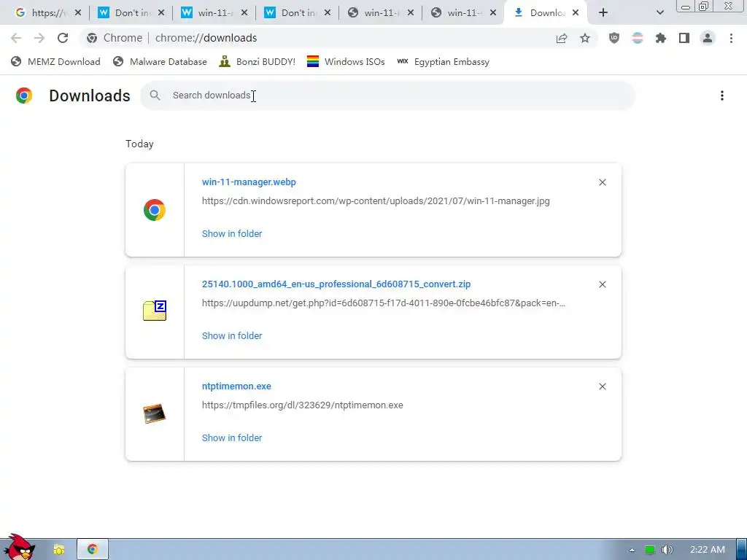Screen dimensions: 747x560
Task: Reload the downloads page
Action: (x=63, y=38)
